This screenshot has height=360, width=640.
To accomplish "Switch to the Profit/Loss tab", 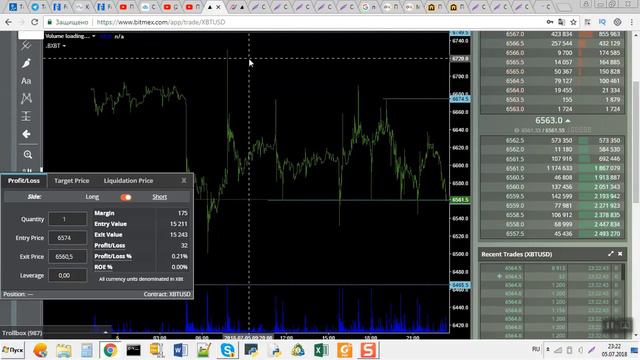I will [x=24, y=180].
